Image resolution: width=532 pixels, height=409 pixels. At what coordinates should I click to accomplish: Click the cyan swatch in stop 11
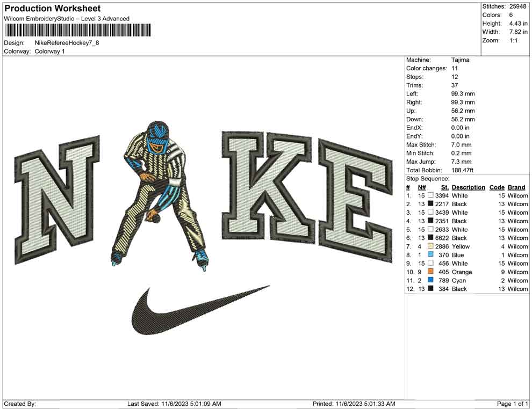point(430,280)
